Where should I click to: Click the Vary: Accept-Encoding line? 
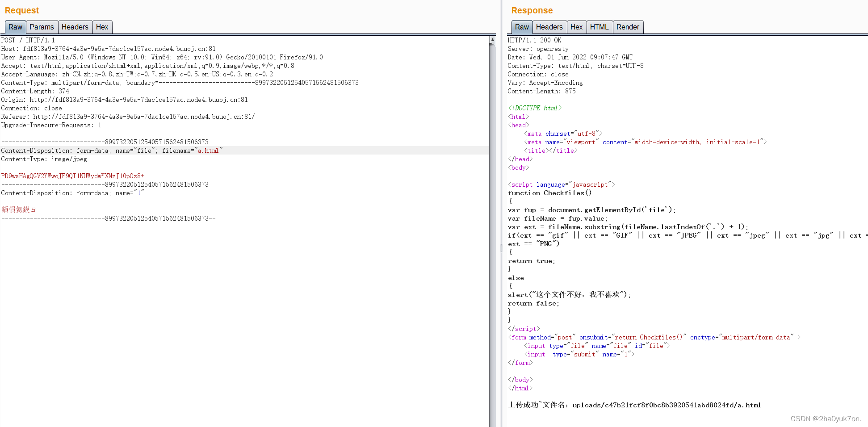pyautogui.click(x=545, y=83)
